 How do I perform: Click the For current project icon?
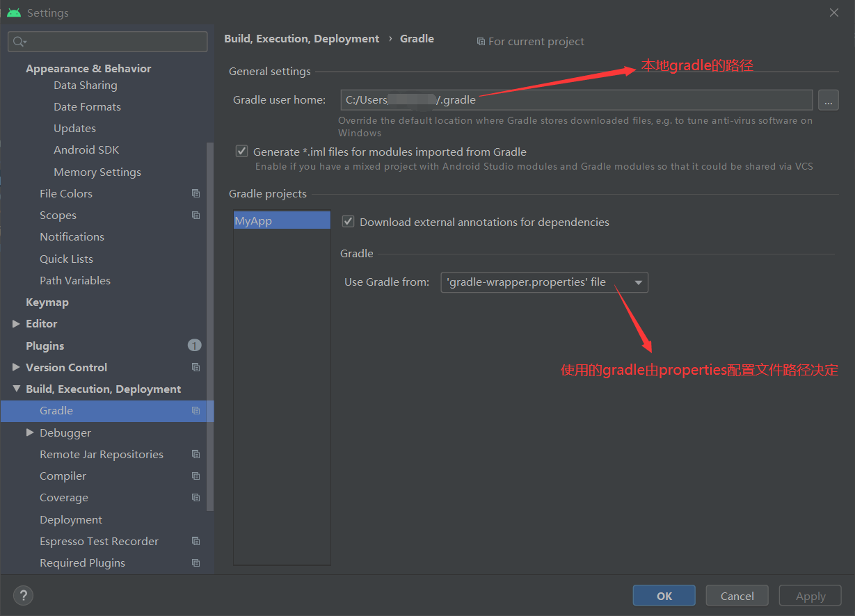(x=481, y=42)
